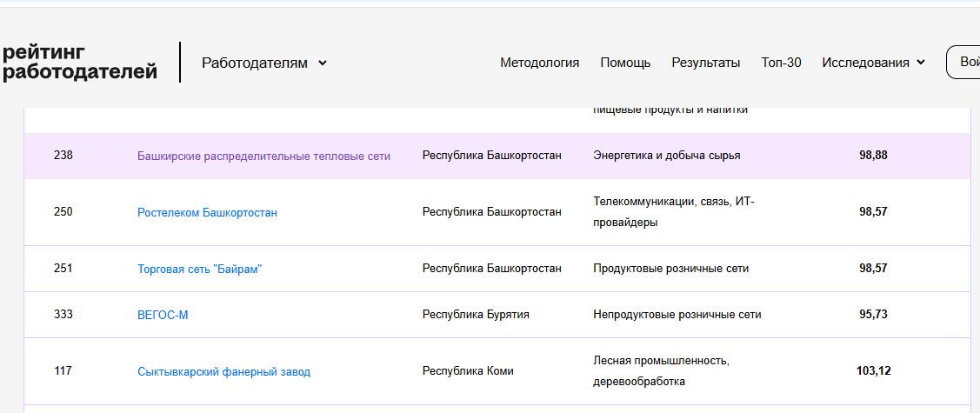Viewport: 980px width, 413px height.
Task: Expand the Работодателям dropdown
Action: coord(263,63)
